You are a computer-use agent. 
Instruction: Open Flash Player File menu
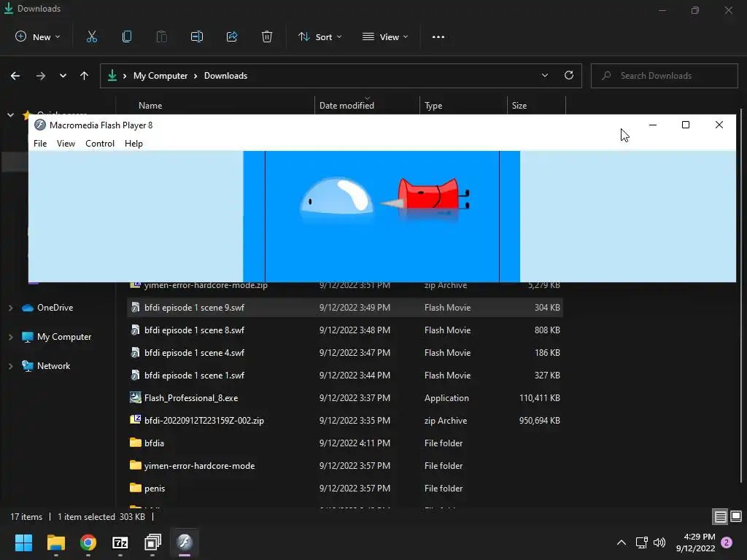click(40, 144)
